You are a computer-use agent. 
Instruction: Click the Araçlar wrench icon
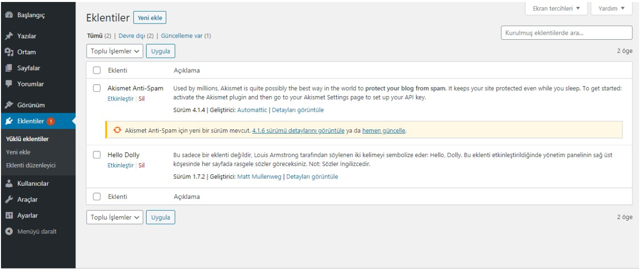point(9,199)
